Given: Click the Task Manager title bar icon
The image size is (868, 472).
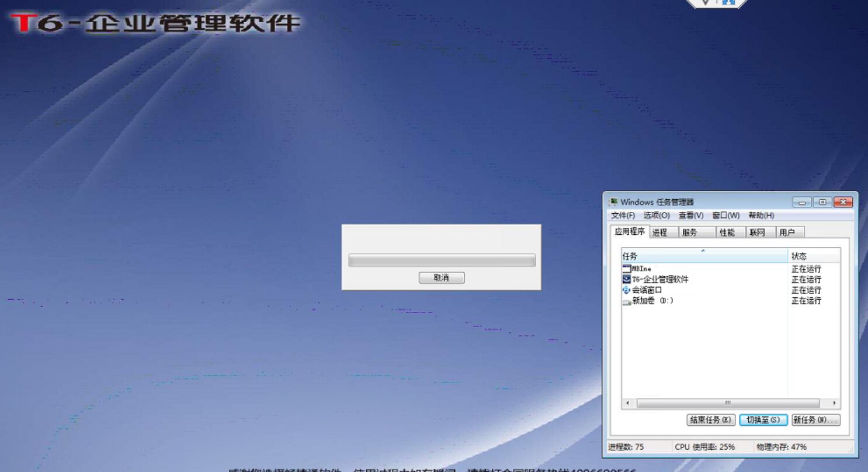Looking at the screenshot, I should pyautogui.click(x=613, y=202).
